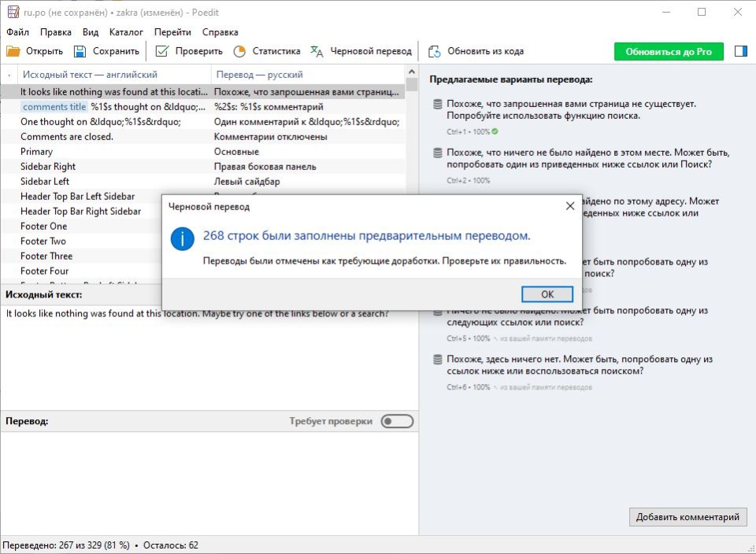The height and width of the screenshot is (554, 756).
Task: Close the Черновой перевод dialog
Action: tap(569, 206)
